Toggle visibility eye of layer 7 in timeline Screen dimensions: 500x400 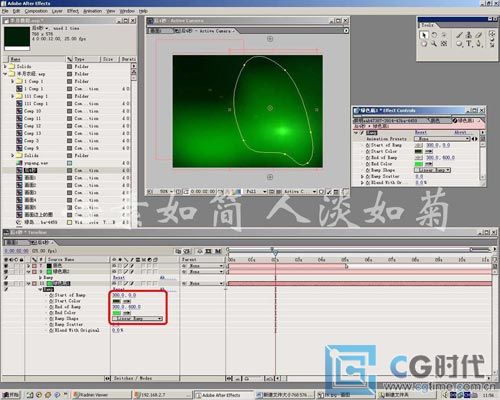point(6,266)
